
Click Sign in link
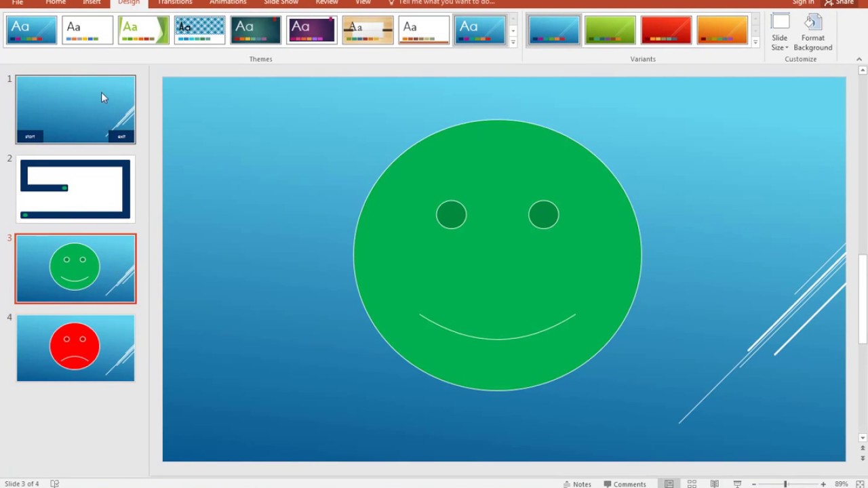tap(803, 3)
